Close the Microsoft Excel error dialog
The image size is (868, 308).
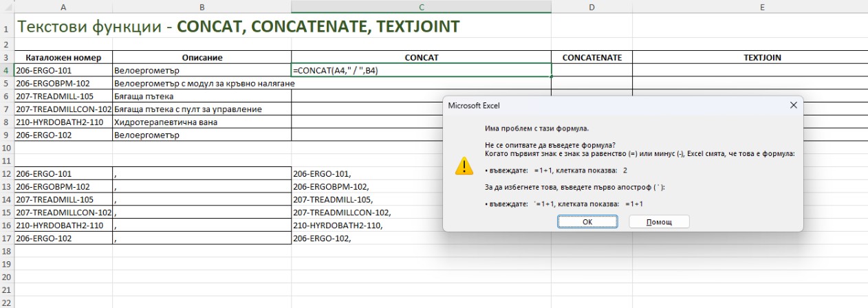click(793, 105)
